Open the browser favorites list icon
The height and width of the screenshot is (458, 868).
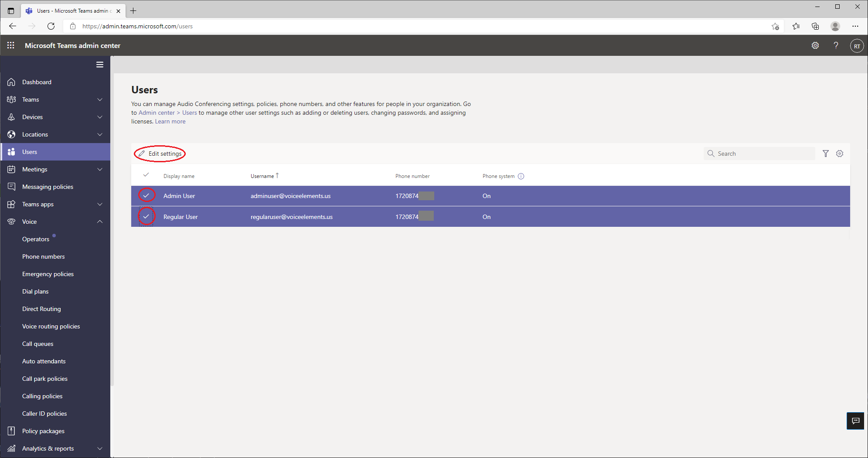coord(796,26)
